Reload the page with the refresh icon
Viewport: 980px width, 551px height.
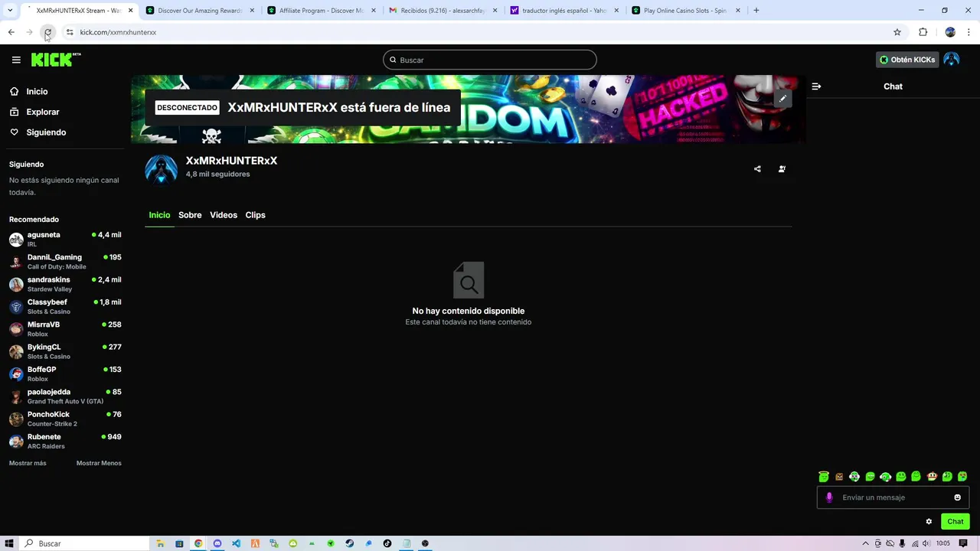click(x=47, y=32)
